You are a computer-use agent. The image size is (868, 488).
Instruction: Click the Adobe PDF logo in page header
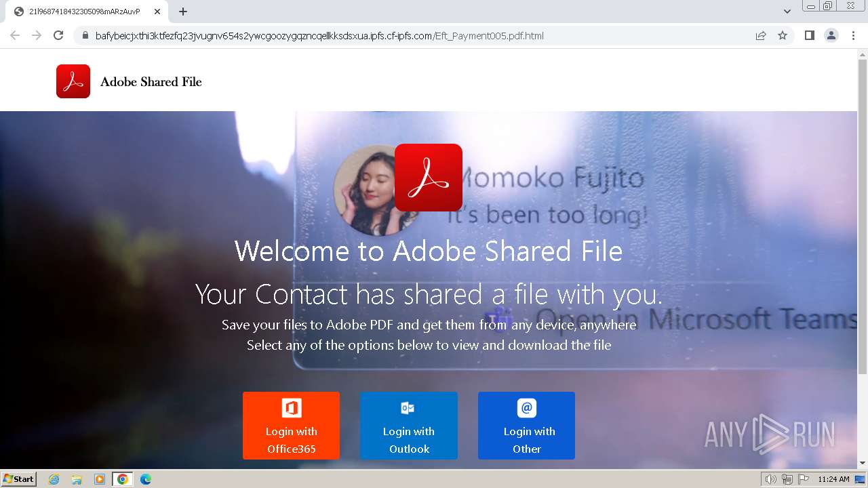click(x=73, y=81)
